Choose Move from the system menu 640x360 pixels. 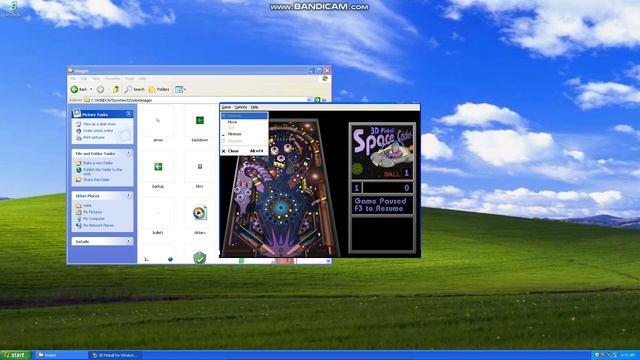(x=244, y=122)
